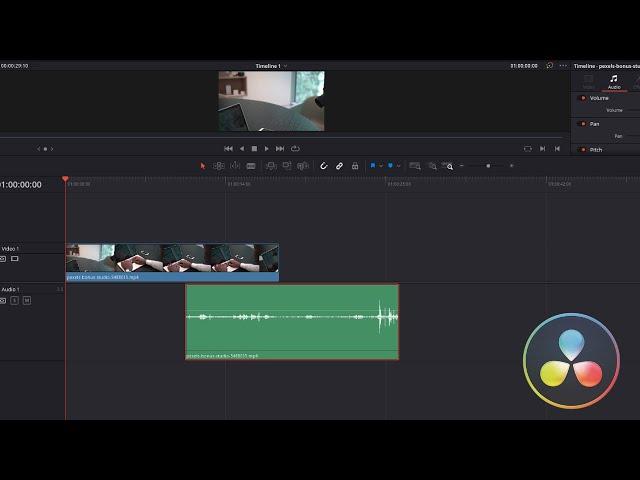Add a marker with the blue Marker icon

390,166
